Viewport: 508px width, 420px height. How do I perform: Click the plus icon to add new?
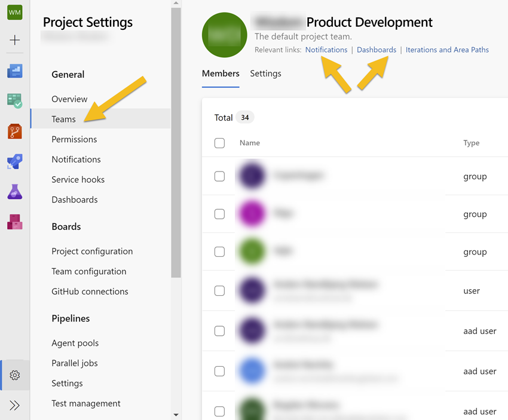point(15,41)
